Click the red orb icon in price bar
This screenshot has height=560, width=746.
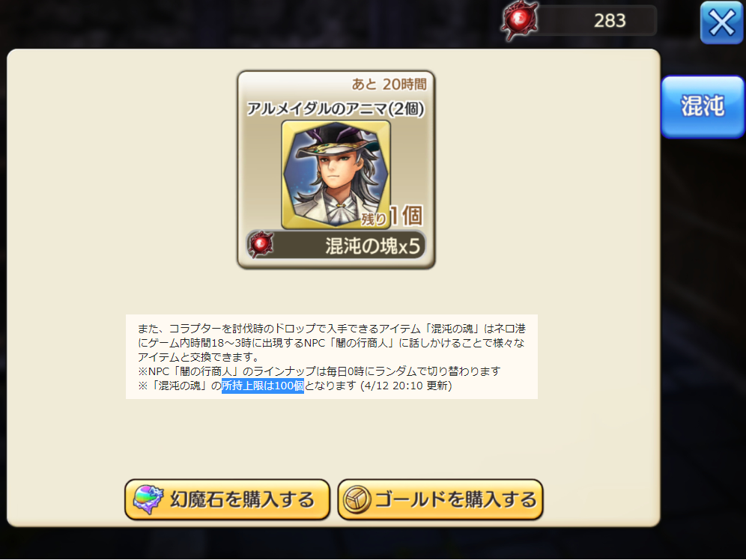tap(260, 245)
